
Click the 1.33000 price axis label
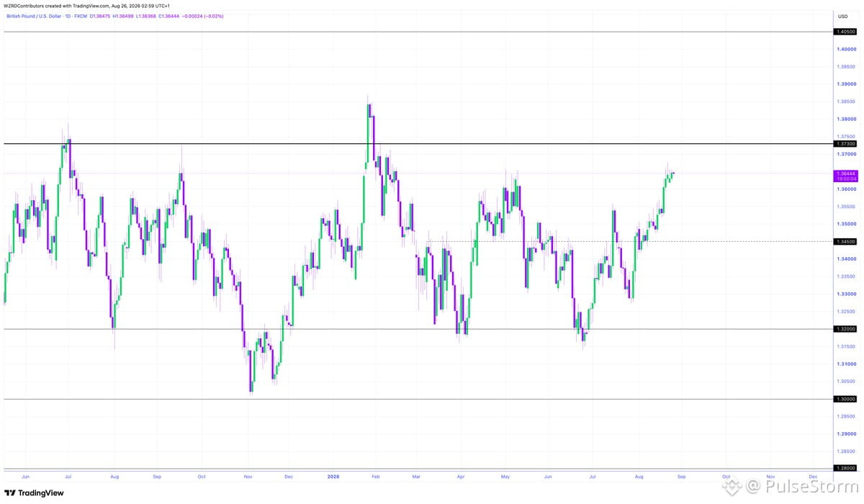845,294
